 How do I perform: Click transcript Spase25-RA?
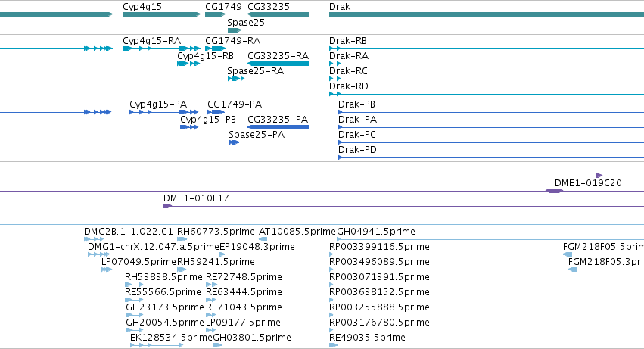236,79
